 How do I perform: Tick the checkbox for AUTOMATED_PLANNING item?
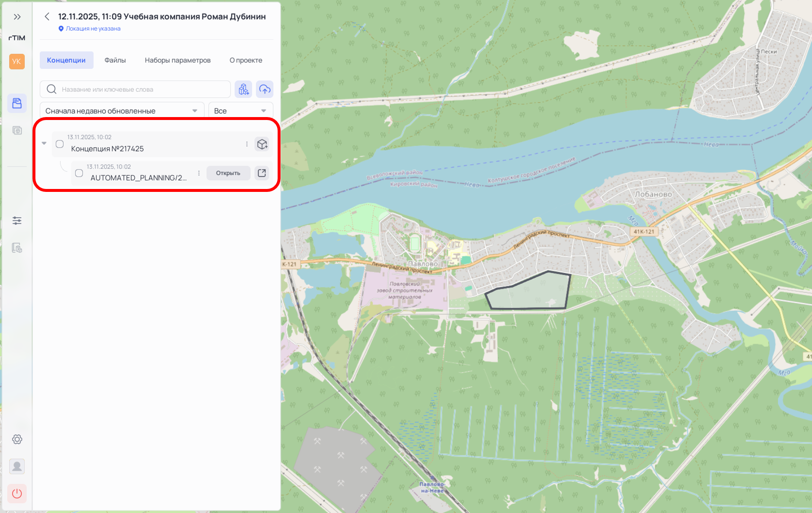pos(79,173)
